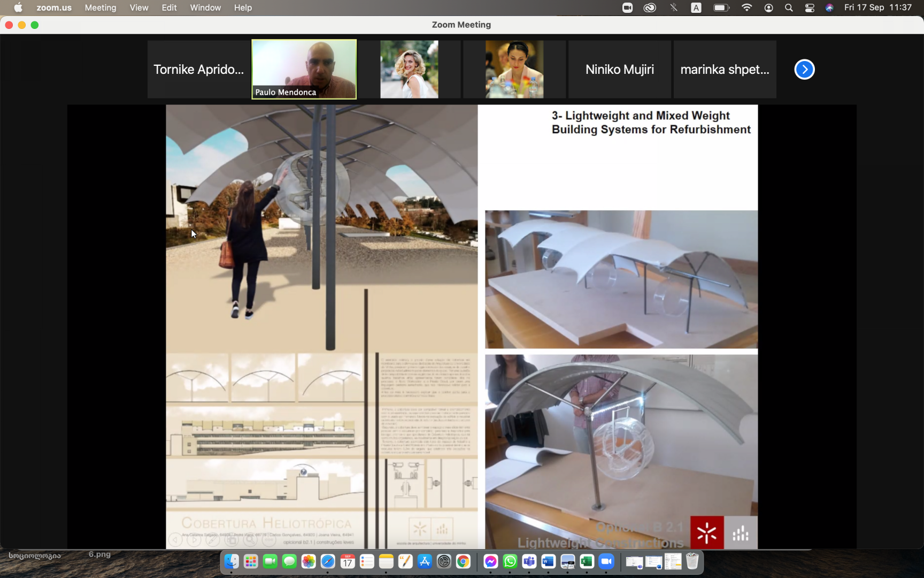Click Zoom status icon in menu bar
Image resolution: width=924 pixels, height=578 pixels.
click(x=627, y=7)
